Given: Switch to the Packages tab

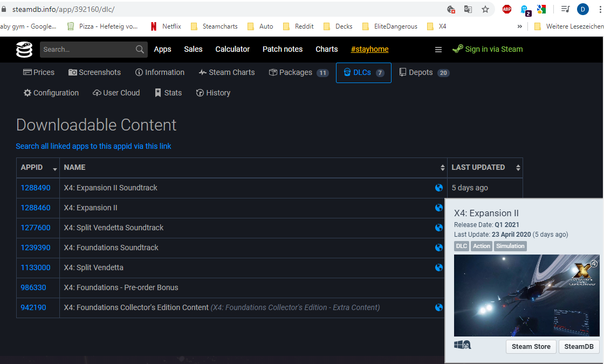Looking at the screenshot, I should [299, 72].
